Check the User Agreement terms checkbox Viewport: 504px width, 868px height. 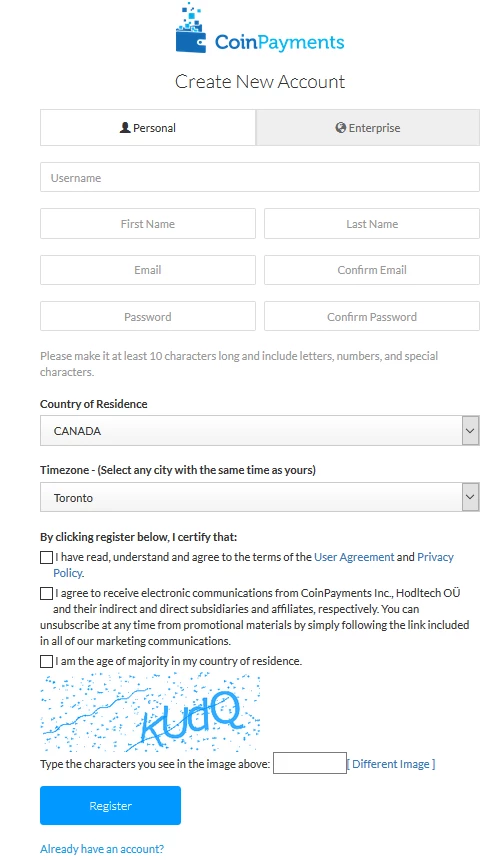(x=47, y=557)
